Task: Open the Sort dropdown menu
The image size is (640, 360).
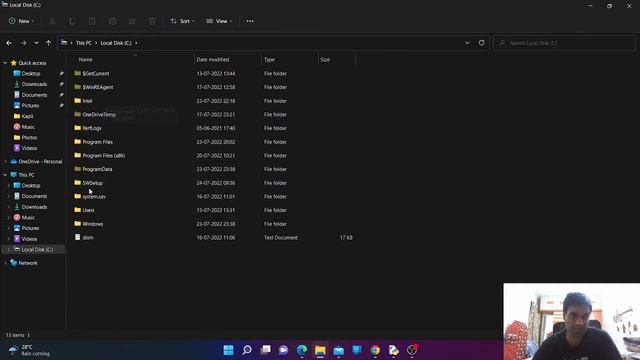Action: coord(182,21)
